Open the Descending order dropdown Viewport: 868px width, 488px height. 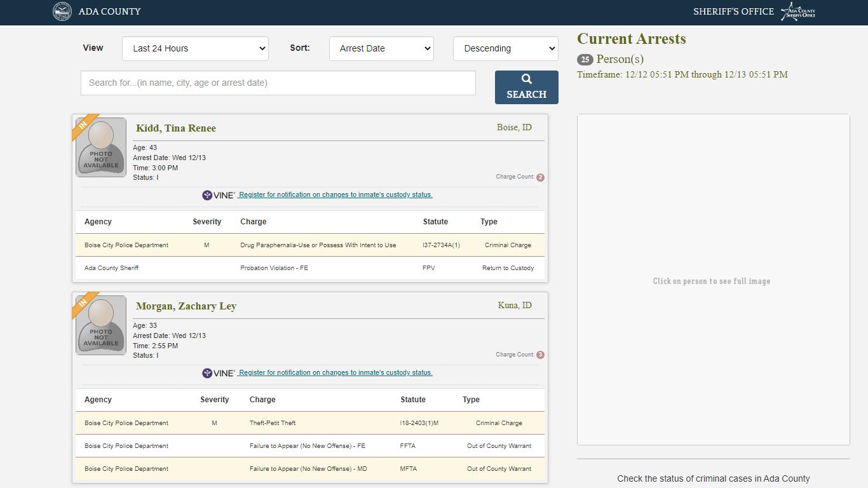tap(506, 48)
